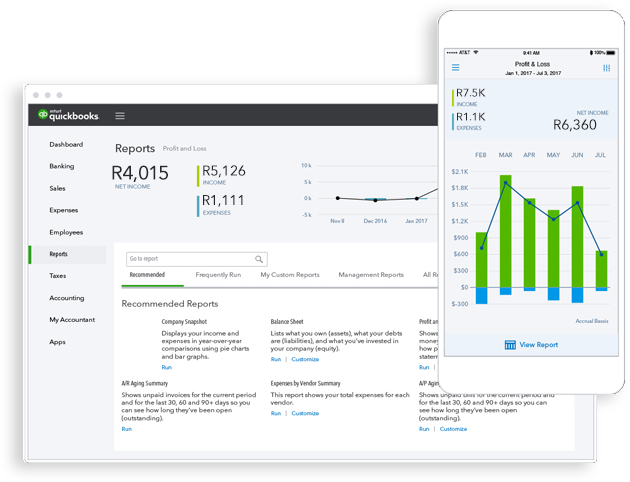Open the mobile hamburger menu icon
This screenshot has height=482, width=630.
coord(455,67)
